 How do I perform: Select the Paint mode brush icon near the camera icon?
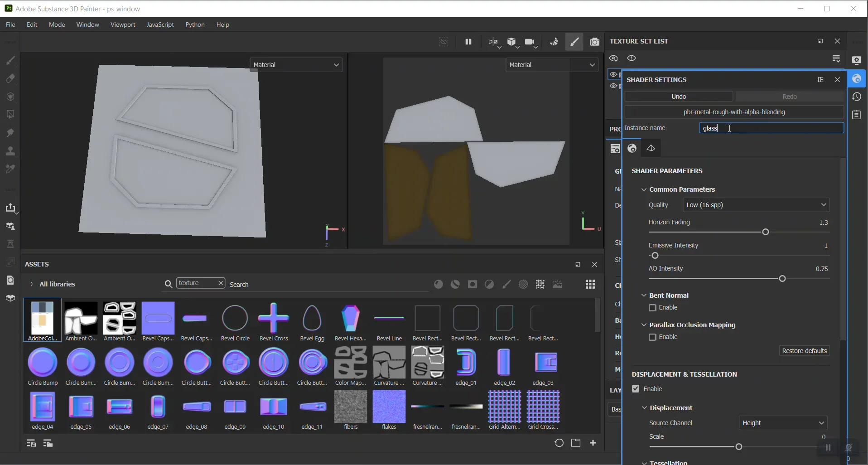point(574,42)
